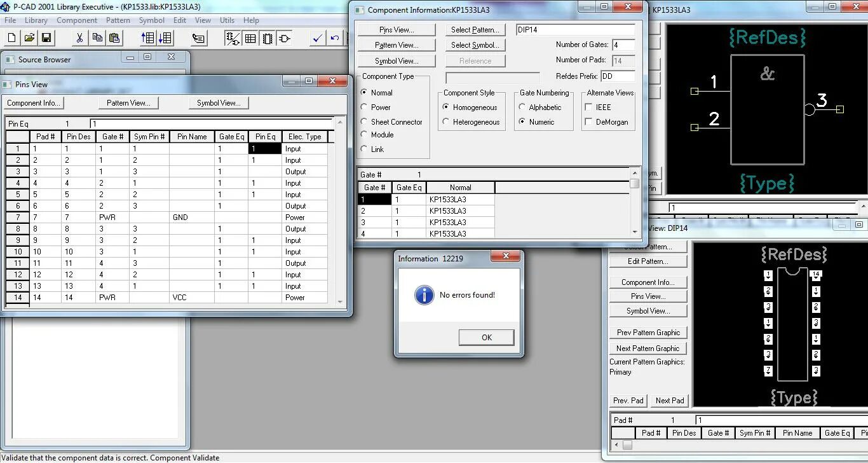Click the Pattern View chip toolbar icon
868x463 pixels.
pos(268,38)
